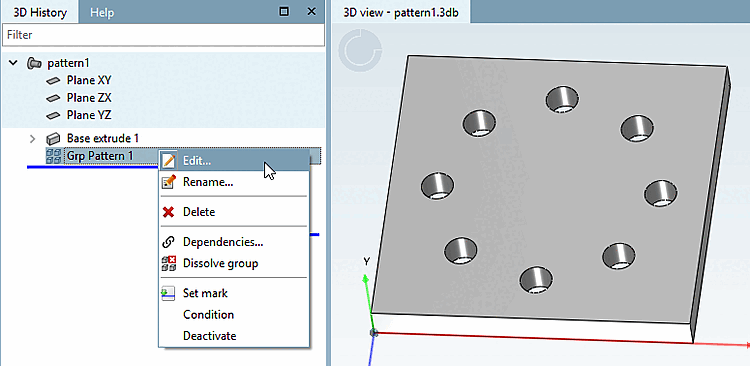Collapse the pattern1 root node
750x366 pixels.
[13, 63]
